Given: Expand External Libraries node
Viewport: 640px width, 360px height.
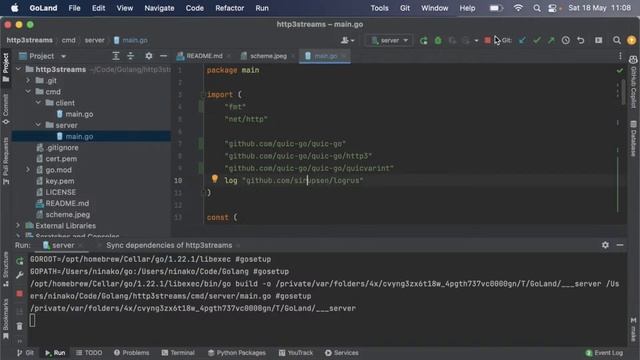Looking at the screenshot, I should (x=18, y=225).
